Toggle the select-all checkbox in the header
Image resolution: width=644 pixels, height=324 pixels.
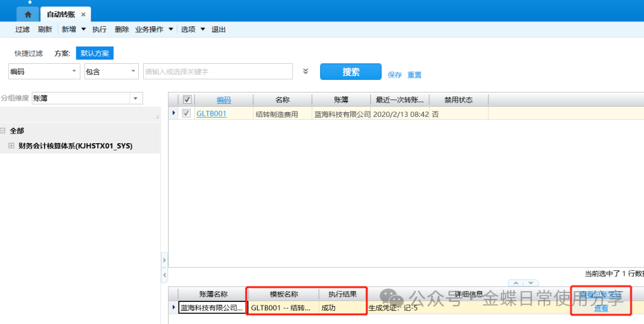187,100
